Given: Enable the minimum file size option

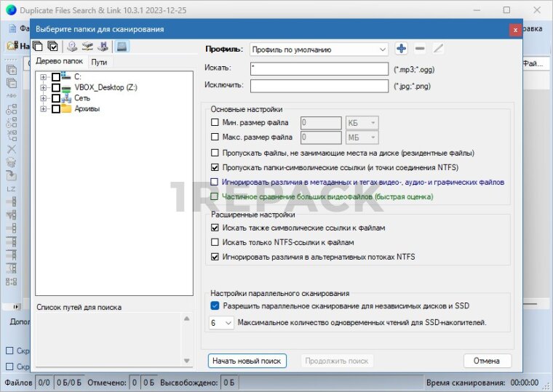Looking at the screenshot, I should tap(215, 123).
